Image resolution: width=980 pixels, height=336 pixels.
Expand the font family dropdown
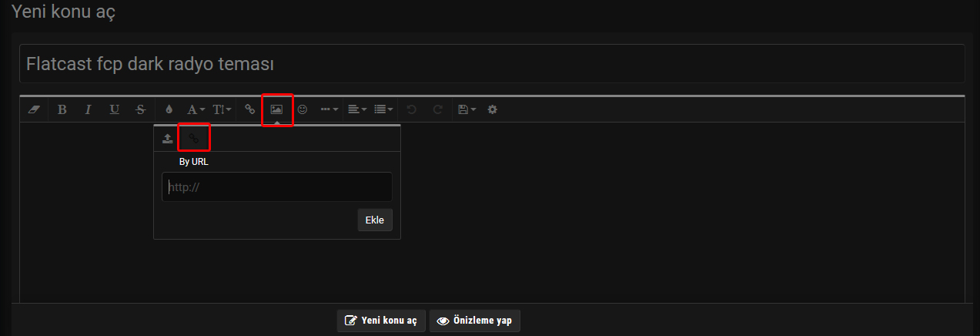point(196,109)
